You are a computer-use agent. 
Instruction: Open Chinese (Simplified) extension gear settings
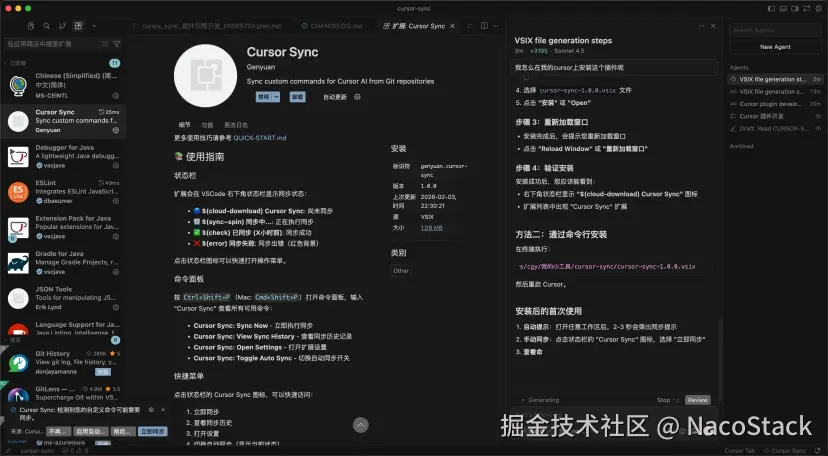click(x=116, y=96)
